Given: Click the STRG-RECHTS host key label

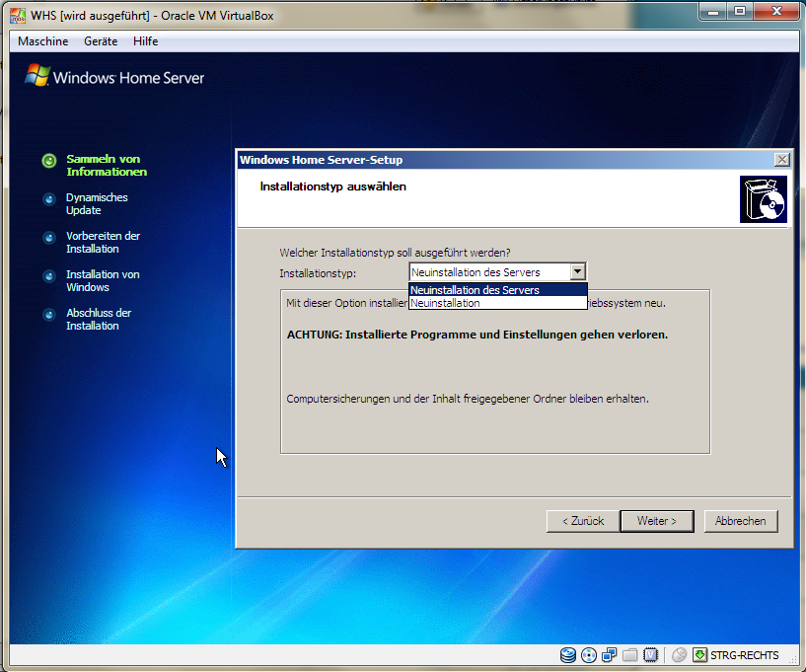Looking at the screenshot, I should pyautogui.click(x=744, y=655).
